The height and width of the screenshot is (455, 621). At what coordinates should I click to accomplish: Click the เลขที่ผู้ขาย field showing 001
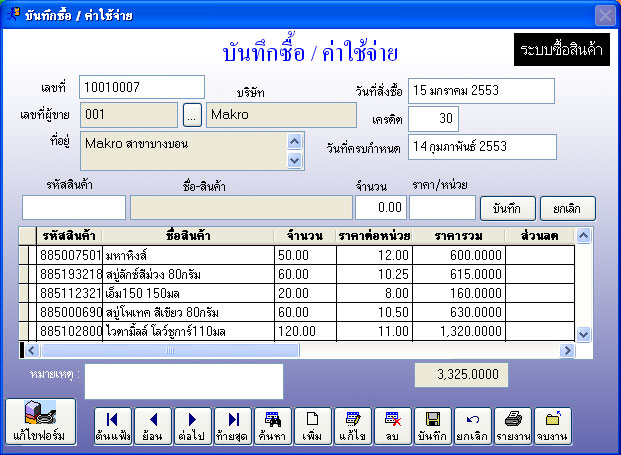[x=129, y=115]
